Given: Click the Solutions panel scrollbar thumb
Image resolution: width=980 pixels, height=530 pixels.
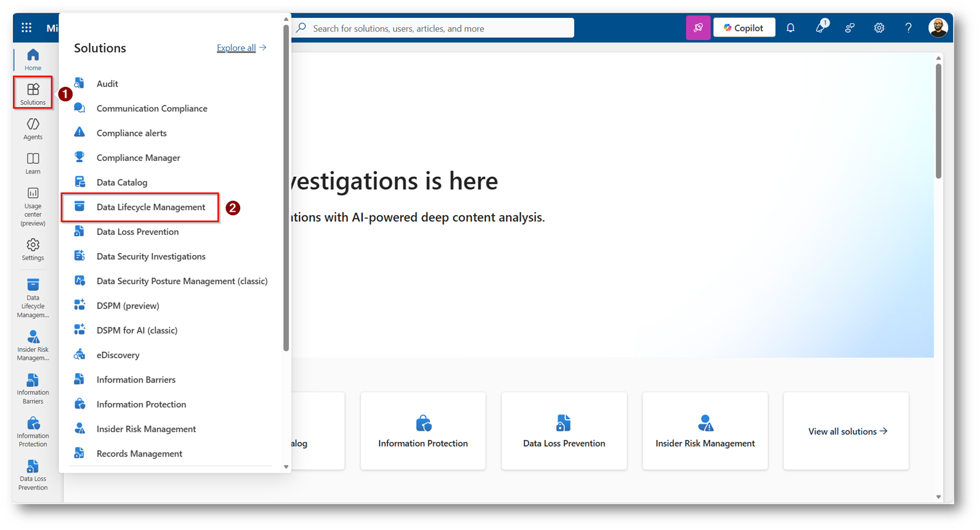Looking at the screenshot, I should pyautogui.click(x=286, y=188).
